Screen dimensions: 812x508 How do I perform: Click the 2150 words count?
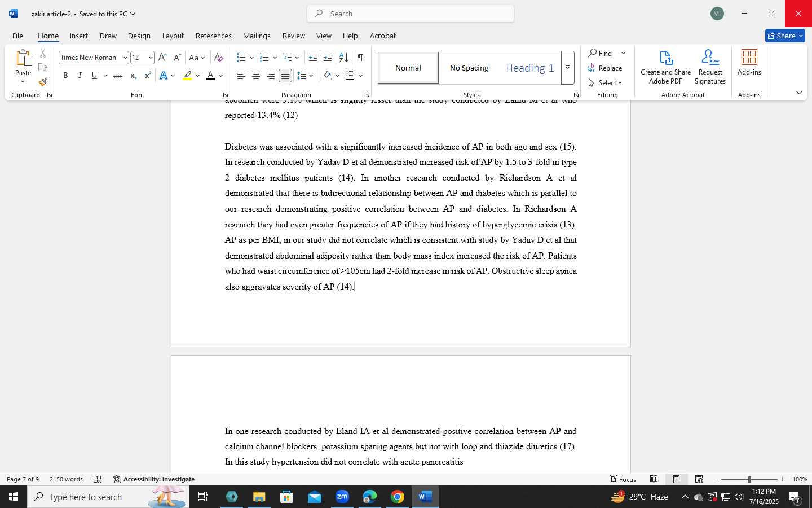pyautogui.click(x=66, y=479)
